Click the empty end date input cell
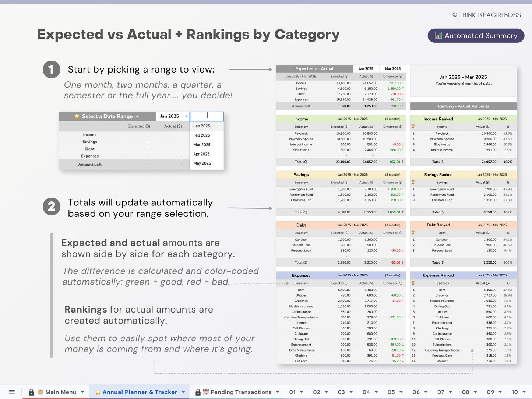This screenshot has width=532, height=399. click(207, 116)
